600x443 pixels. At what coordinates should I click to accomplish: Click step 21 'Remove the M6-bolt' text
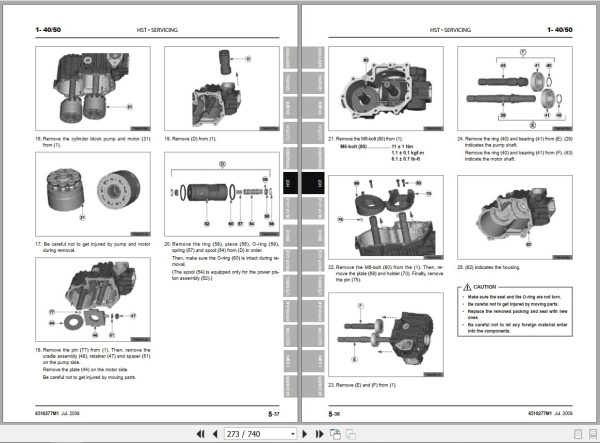click(x=365, y=139)
